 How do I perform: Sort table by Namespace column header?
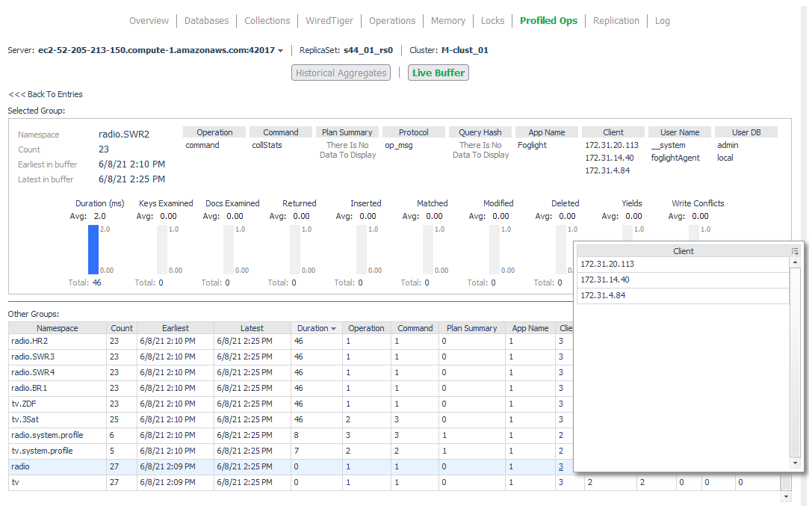(58, 328)
